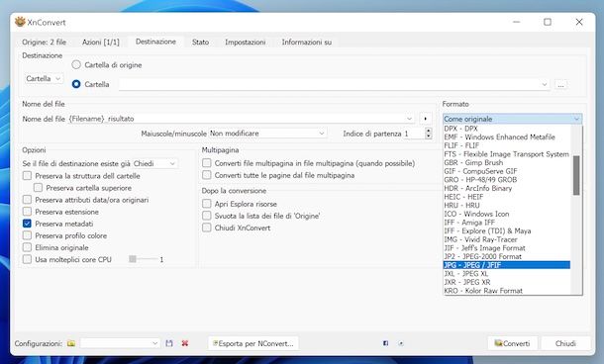Viewport: 604px width, 364px height.
Task: Toggle Elimina originale checkbox
Action: [27, 247]
